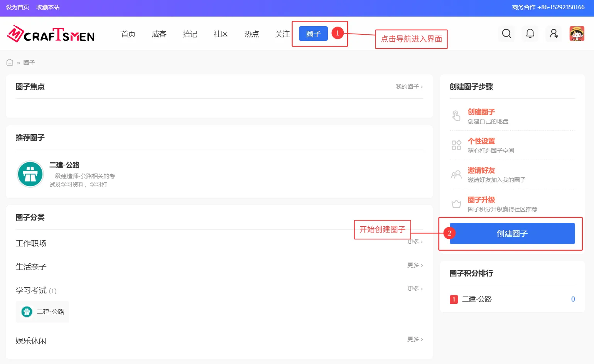Click the search magnifier icon
This screenshot has height=364, width=594.
[506, 34]
